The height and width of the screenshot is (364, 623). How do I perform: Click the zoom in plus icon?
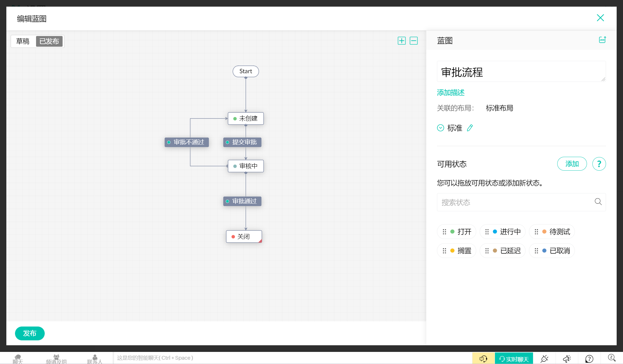click(x=401, y=41)
